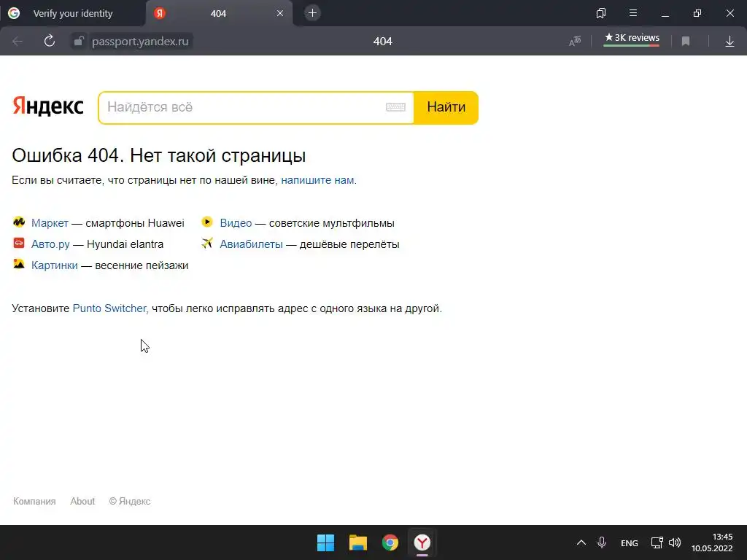Screen dimensions: 747x560
Task: Click the text дешёвые перелёты
Action: coord(349,244)
